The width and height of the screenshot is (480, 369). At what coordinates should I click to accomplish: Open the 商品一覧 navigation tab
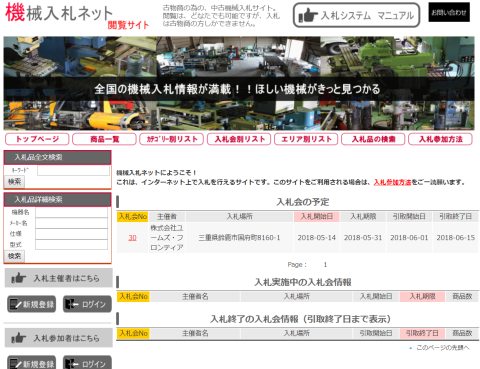pyautogui.click(x=104, y=139)
